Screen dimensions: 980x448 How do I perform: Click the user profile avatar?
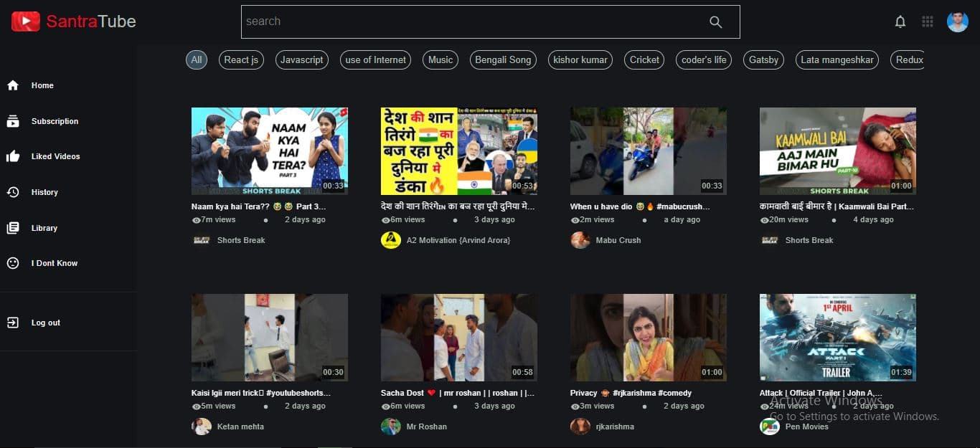pos(957,22)
